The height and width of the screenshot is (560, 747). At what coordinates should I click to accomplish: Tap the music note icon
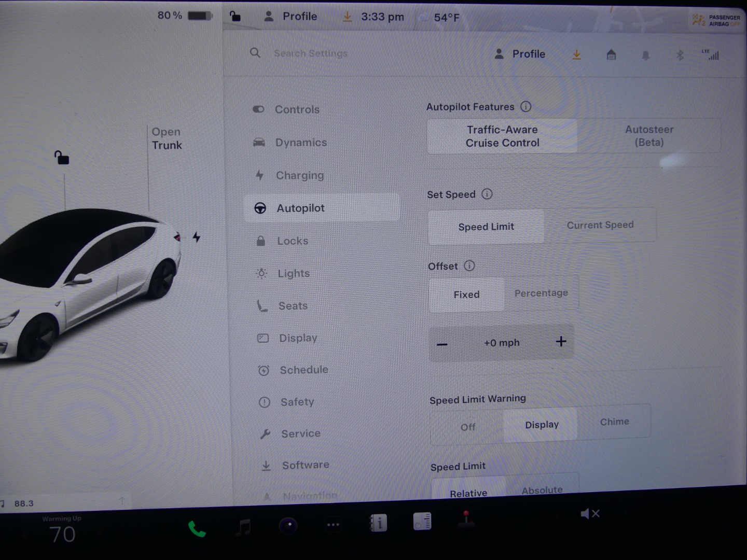tap(243, 527)
